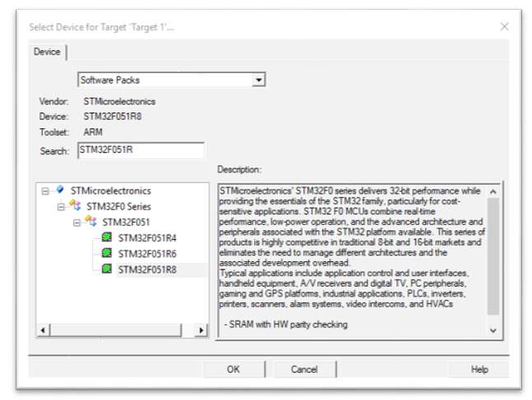Screen dimensions: 532x400
Task: Select the STM32F0 Series tree label
Action: (x=118, y=206)
